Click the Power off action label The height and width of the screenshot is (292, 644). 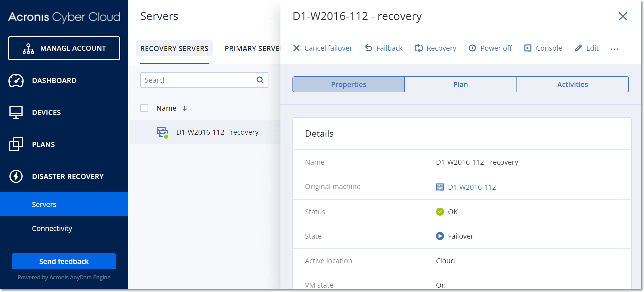click(x=496, y=48)
